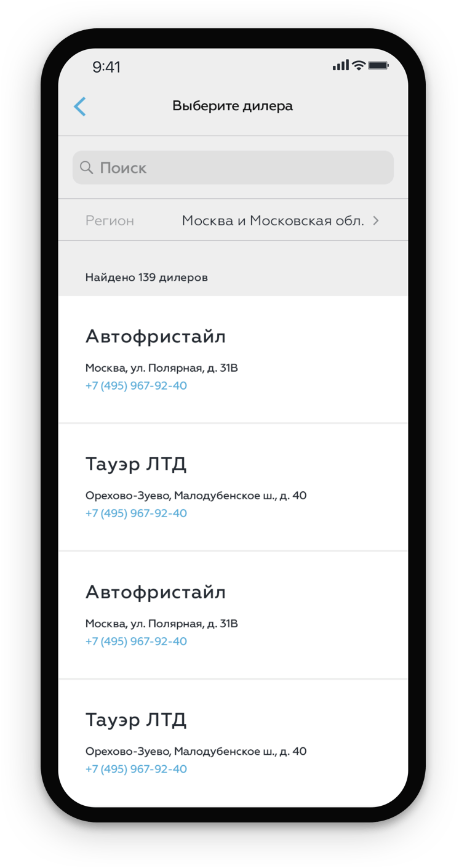This screenshot has width=459, height=868.
Task: Tap the phone link in the last Тауэр ЛТД card
Action: [x=136, y=769]
